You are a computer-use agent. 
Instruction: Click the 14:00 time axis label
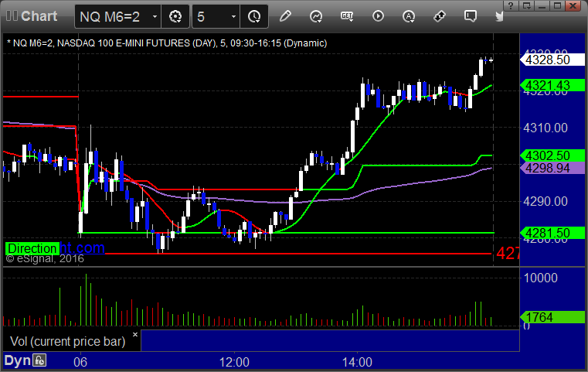coord(357,362)
